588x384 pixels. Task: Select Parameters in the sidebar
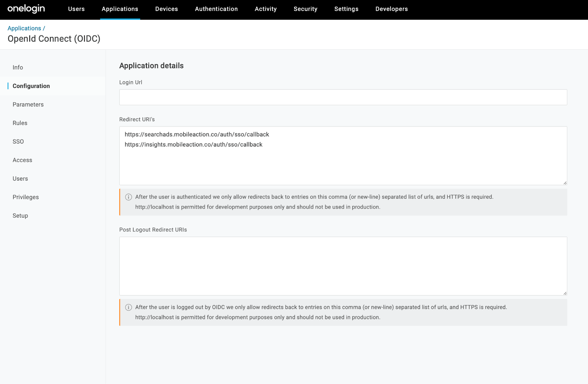pos(28,104)
